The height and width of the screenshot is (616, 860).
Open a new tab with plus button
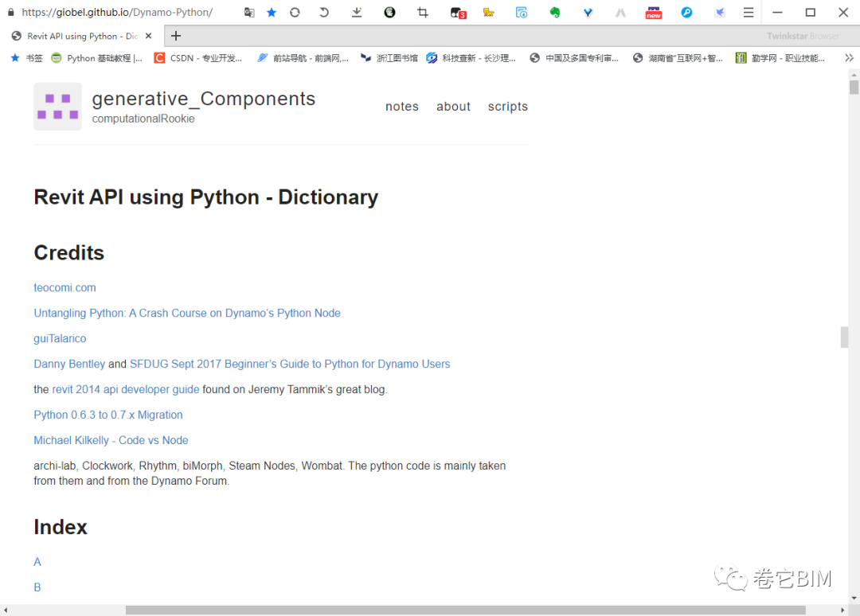tap(176, 36)
